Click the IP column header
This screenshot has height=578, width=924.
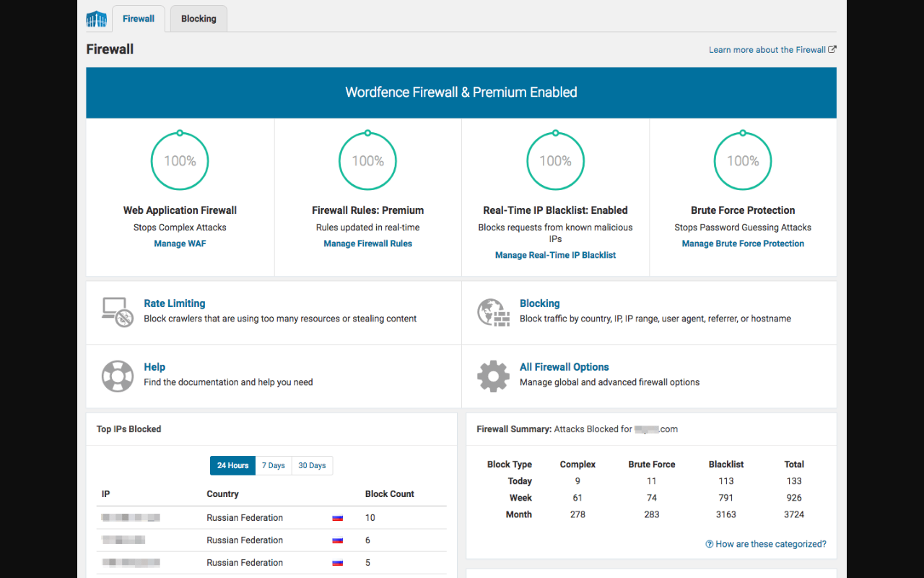pyautogui.click(x=106, y=494)
